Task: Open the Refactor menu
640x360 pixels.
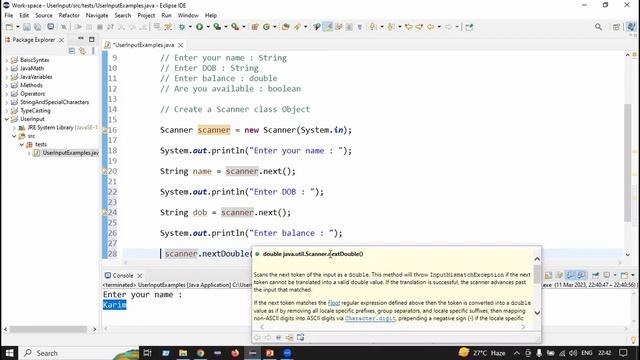Action: 69,16
